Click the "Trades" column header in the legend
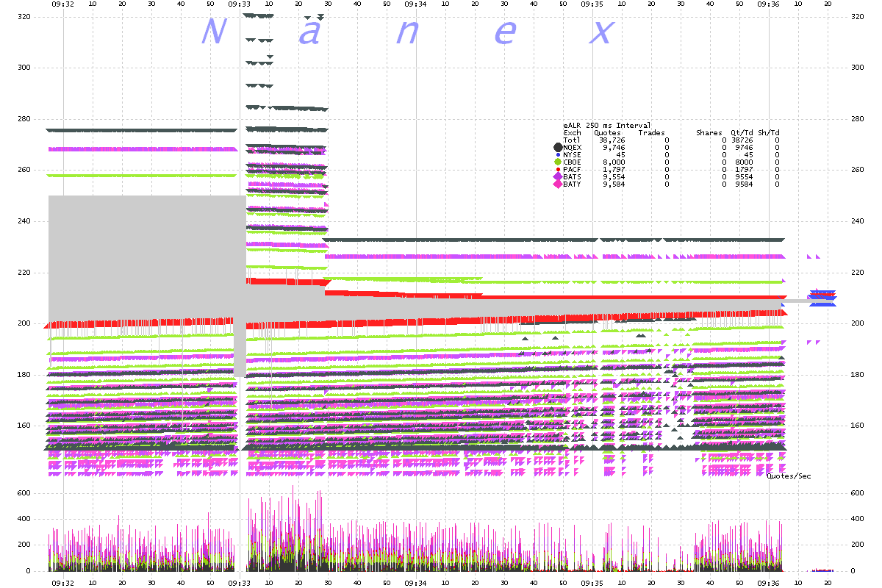The image size is (882, 588). [651, 133]
